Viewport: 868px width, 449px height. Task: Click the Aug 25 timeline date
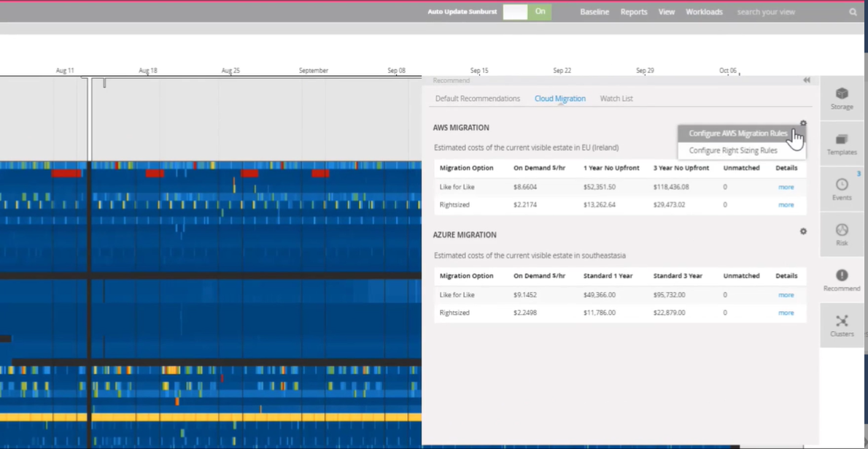(230, 70)
